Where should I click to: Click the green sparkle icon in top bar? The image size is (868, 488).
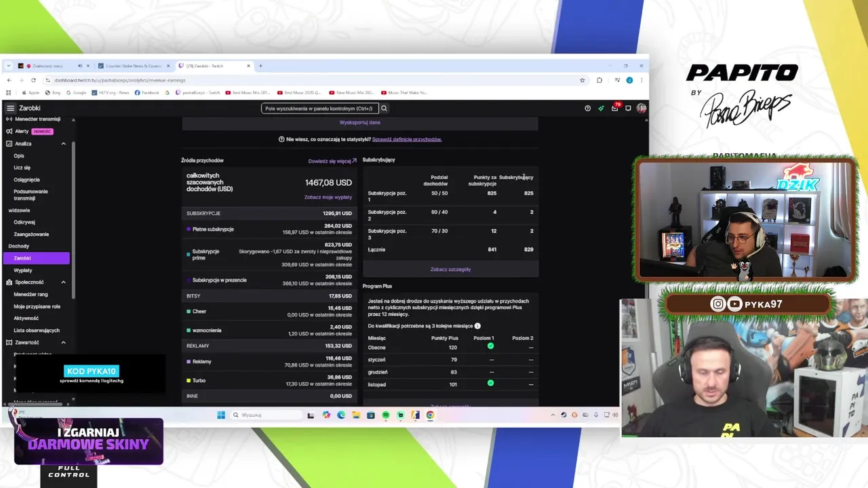(601, 108)
